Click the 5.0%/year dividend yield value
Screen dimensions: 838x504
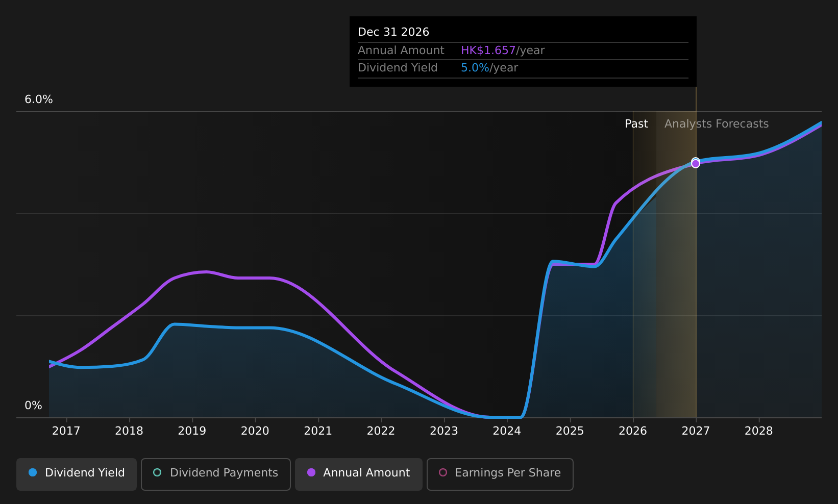[489, 68]
